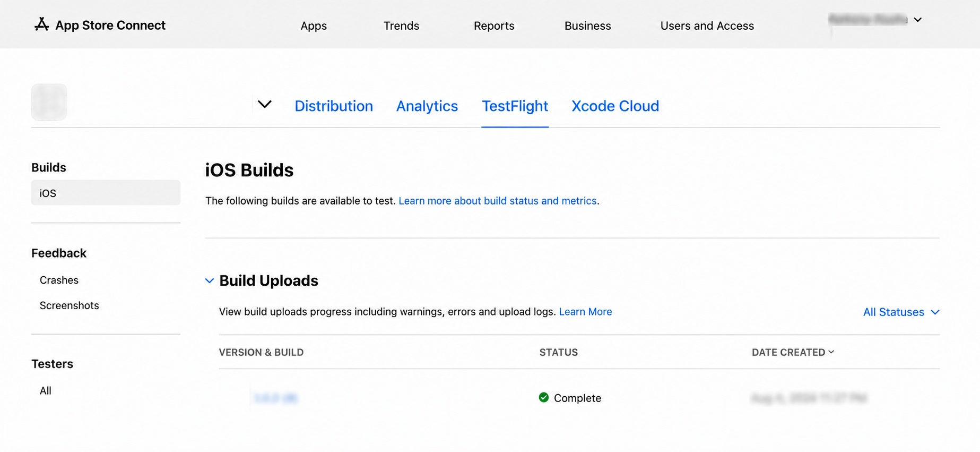Click the green Complete checkmark icon
Viewport: 980px width, 452px height.
(x=543, y=397)
